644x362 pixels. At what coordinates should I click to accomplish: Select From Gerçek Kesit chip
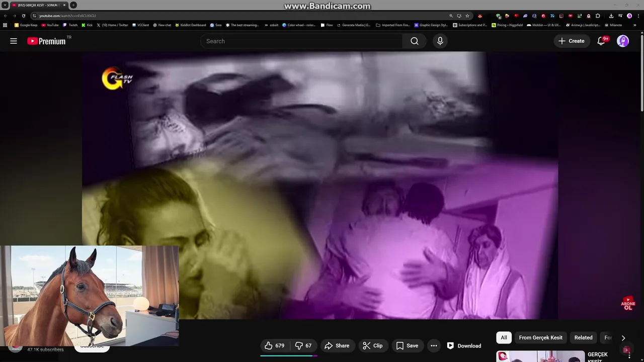click(x=541, y=337)
